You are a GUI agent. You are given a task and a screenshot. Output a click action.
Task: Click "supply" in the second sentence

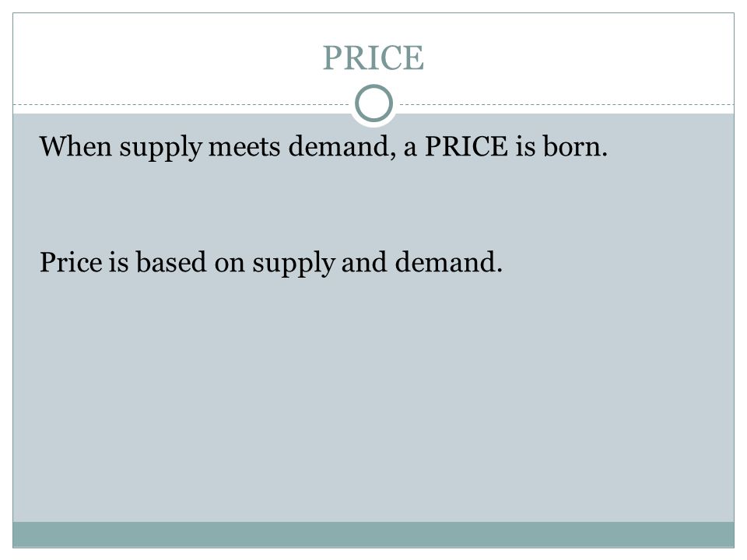[293, 264]
